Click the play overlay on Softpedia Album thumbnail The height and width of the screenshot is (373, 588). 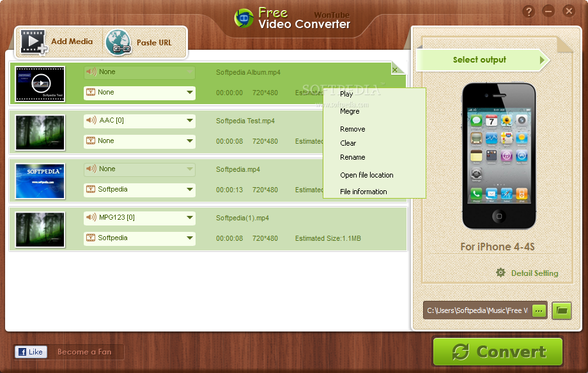point(40,83)
